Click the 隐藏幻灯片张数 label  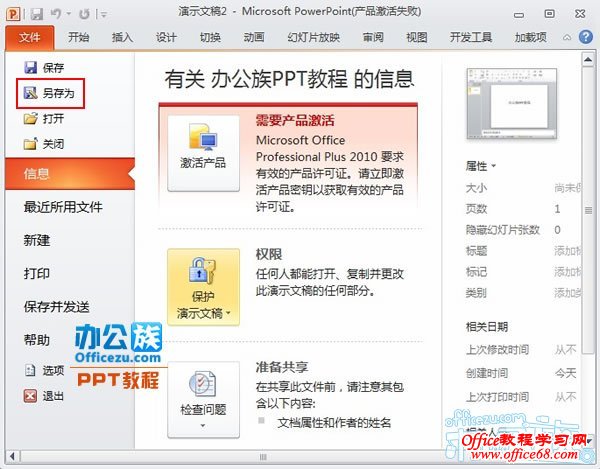(502, 230)
